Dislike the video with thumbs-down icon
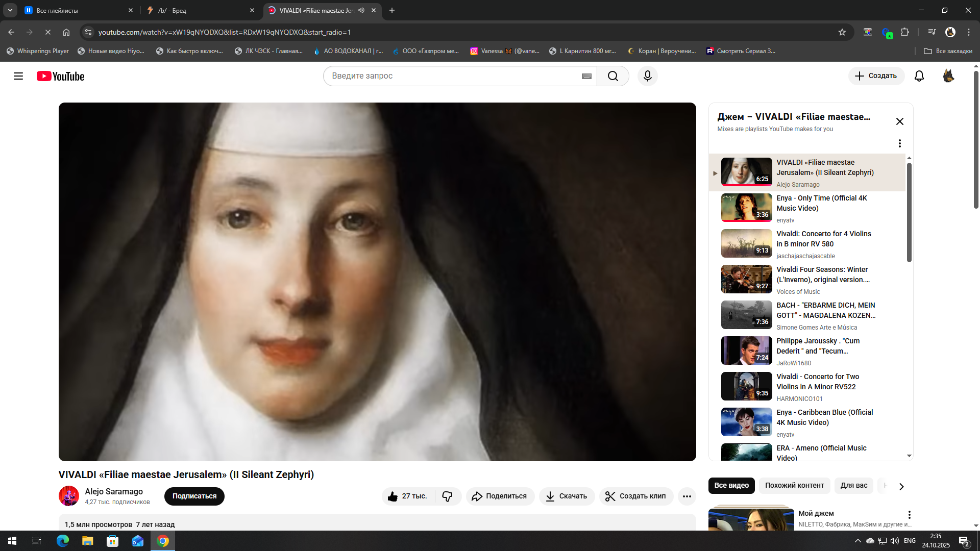980x551 pixels. [x=448, y=496]
